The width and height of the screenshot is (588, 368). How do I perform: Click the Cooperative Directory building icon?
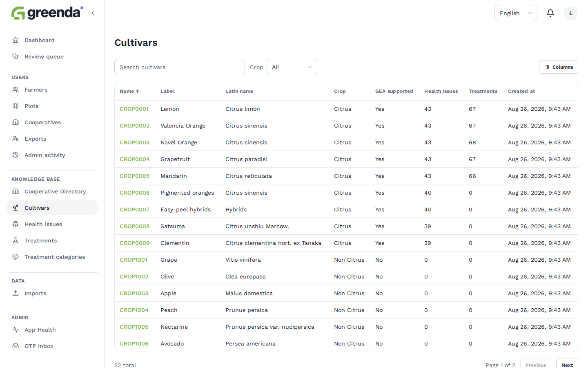[x=16, y=191]
